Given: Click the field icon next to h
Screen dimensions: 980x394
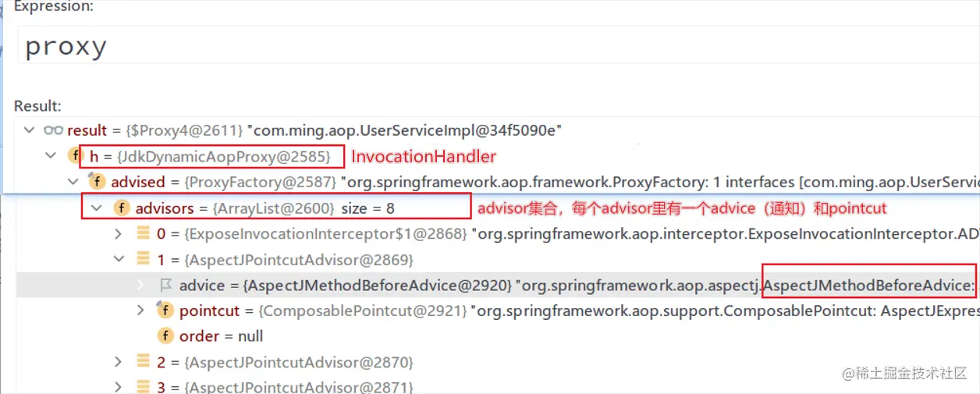Looking at the screenshot, I should 75,156.
